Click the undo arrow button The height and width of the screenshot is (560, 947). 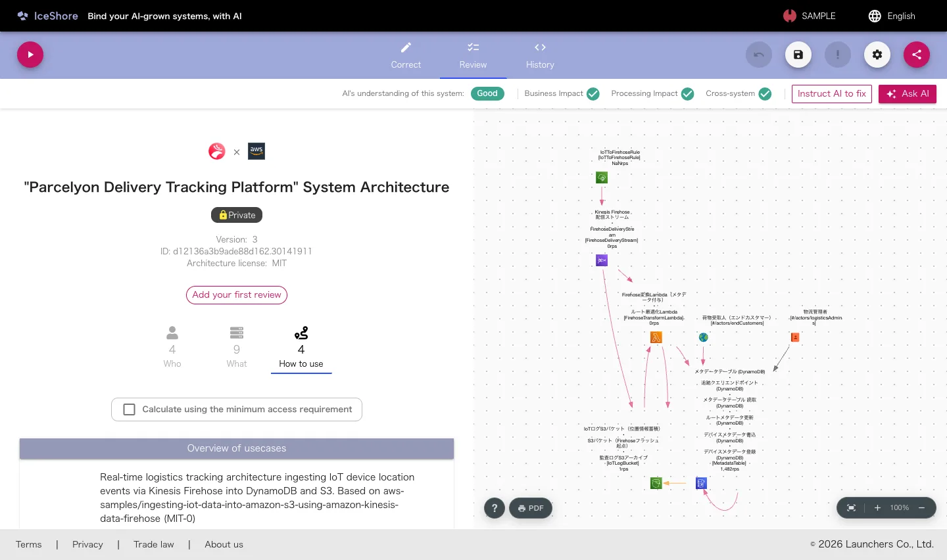coord(759,55)
